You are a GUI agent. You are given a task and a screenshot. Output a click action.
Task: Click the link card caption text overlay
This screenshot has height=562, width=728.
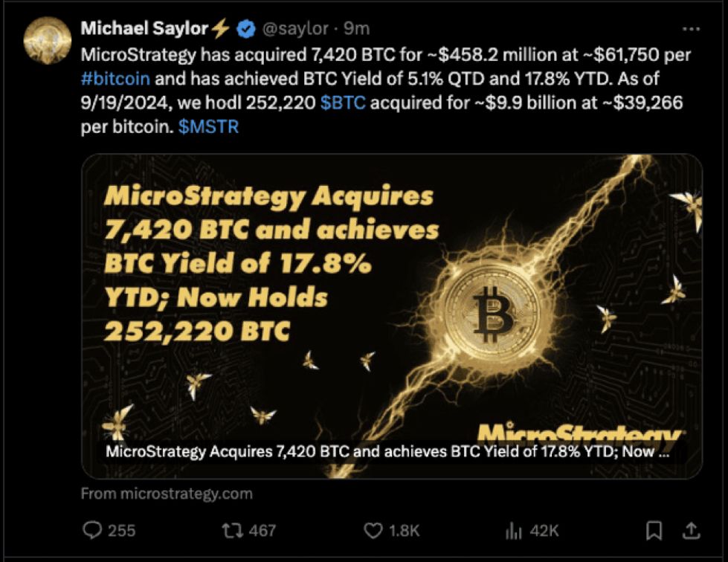coord(387,452)
